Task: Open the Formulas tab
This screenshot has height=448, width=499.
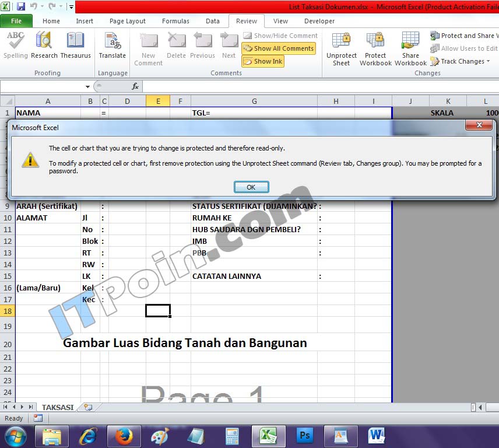Action: coord(175,21)
